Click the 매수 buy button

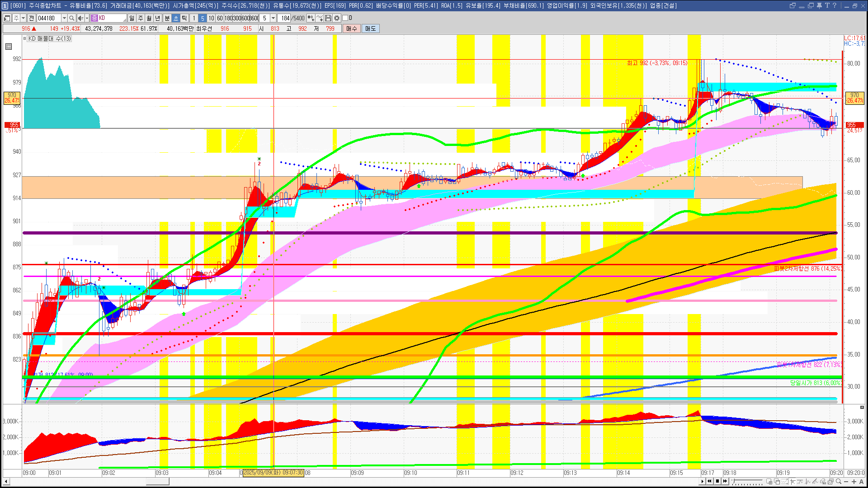pyautogui.click(x=352, y=28)
